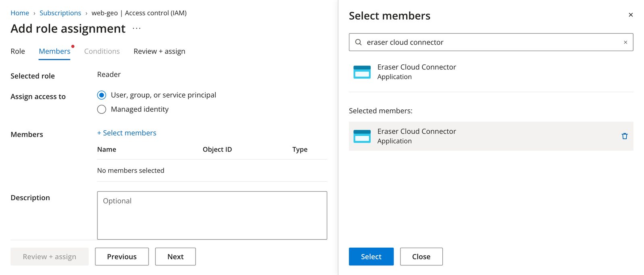The image size is (644, 275).
Task: Choose User, group, or service principal option
Action: tap(101, 95)
